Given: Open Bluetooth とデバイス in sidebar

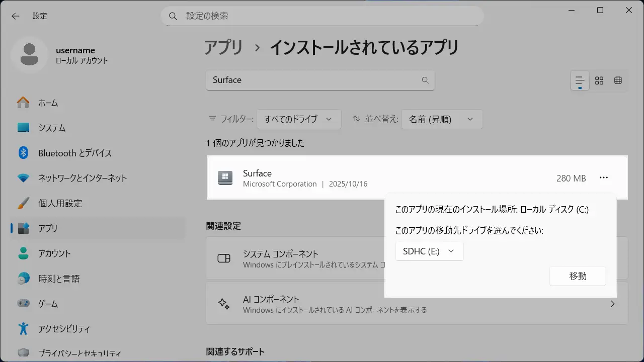Looking at the screenshot, I should tap(75, 153).
